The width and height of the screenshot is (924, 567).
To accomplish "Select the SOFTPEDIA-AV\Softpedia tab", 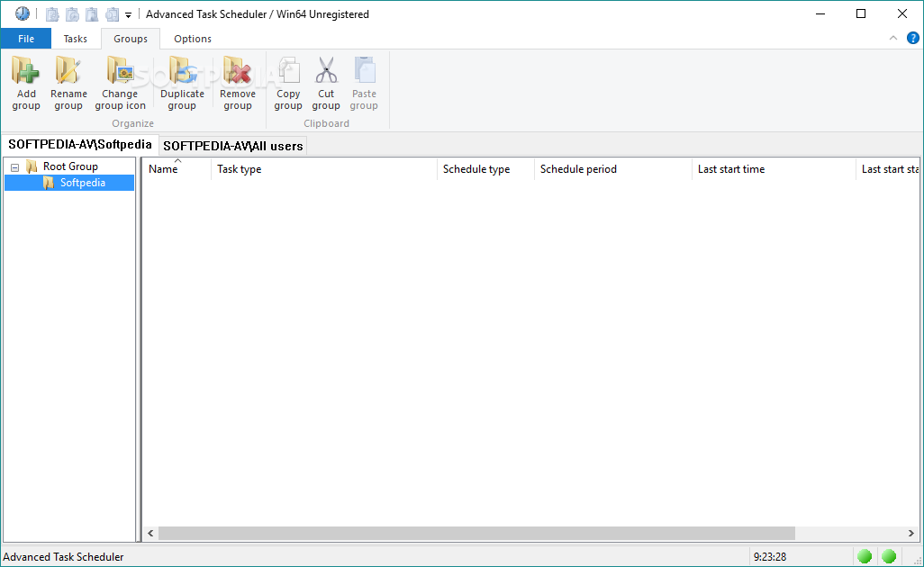I will coord(80,145).
